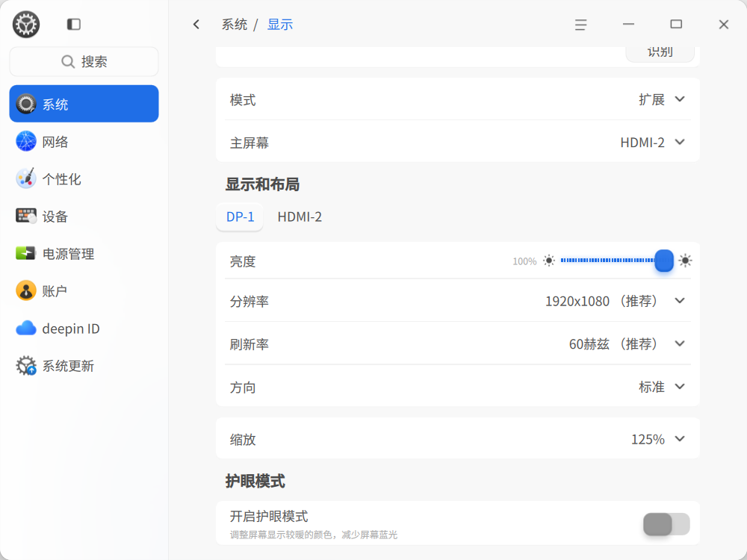Open 网络 network settings

click(x=84, y=141)
